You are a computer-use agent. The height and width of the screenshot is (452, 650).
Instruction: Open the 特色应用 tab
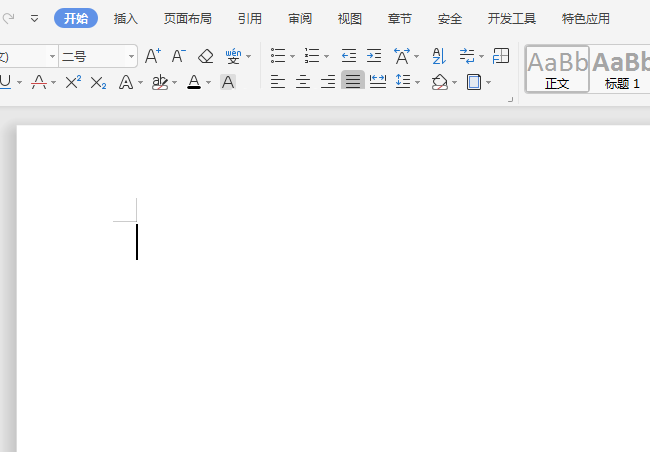click(586, 19)
